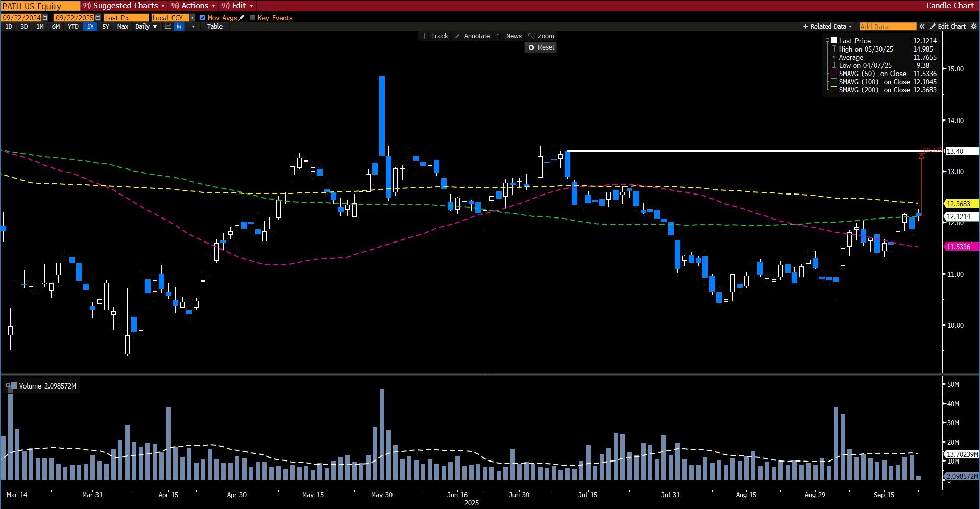980x509 pixels.
Task: Click the Volume 2.098572M legend text
Action: click(x=47, y=386)
